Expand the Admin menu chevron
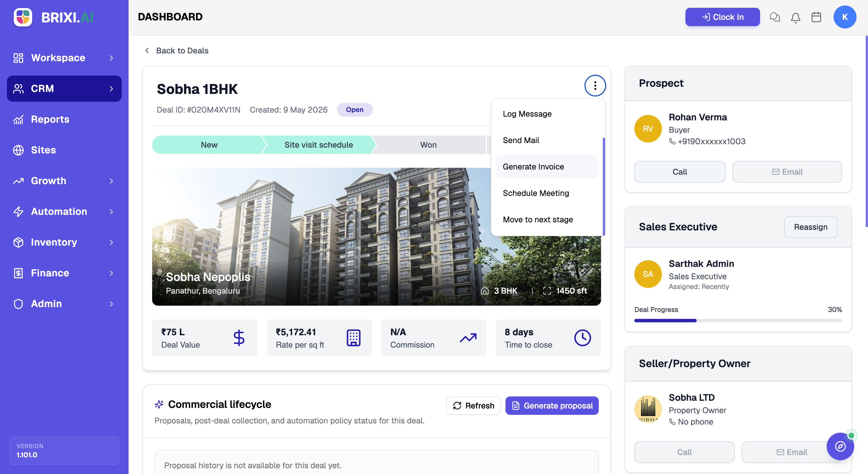The width and height of the screenshot is (868, 474). pos(111,304)
